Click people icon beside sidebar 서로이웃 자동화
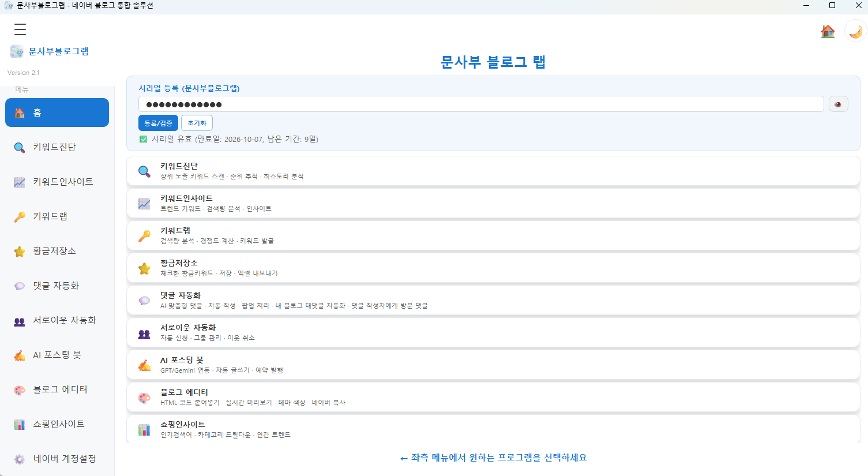 (x=20, y=321)
